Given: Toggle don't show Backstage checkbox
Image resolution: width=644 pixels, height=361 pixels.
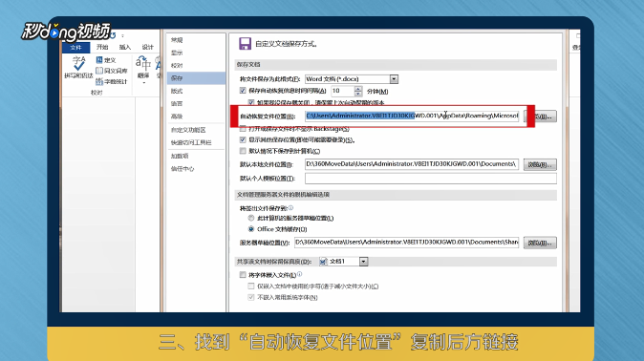Looking at the screenshot, I should pyautogui.click(x=243, y=129).
